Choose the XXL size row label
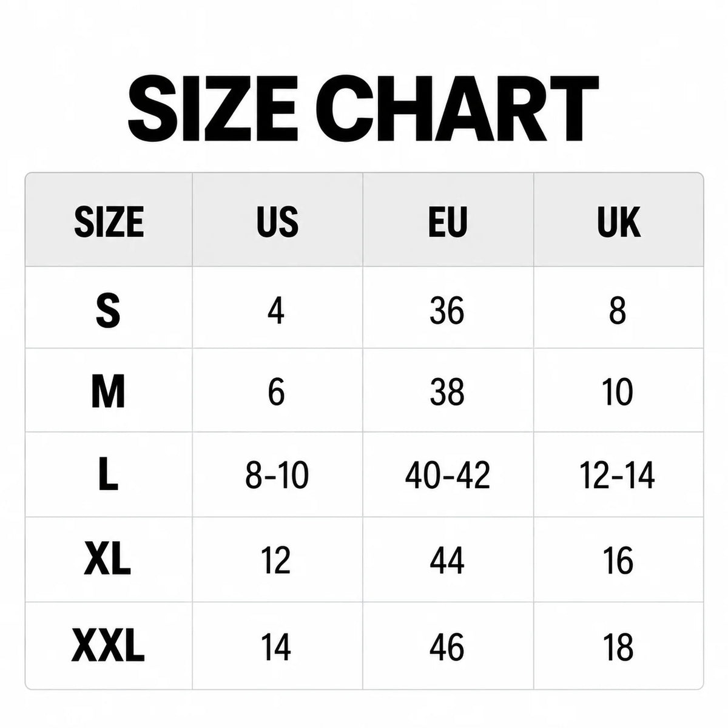Viewport: 728px width, 728px height. [x=108, y=645]
